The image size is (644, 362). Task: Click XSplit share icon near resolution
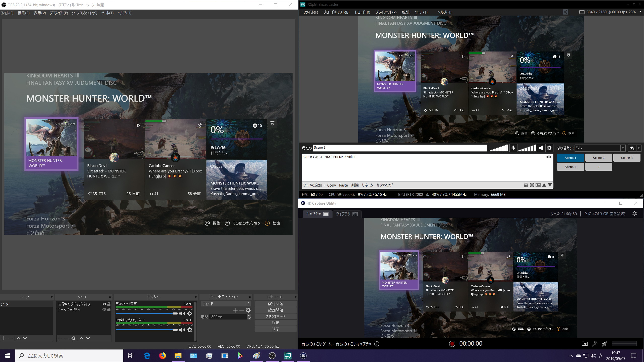pyautogui.click(x=566, y=12)
